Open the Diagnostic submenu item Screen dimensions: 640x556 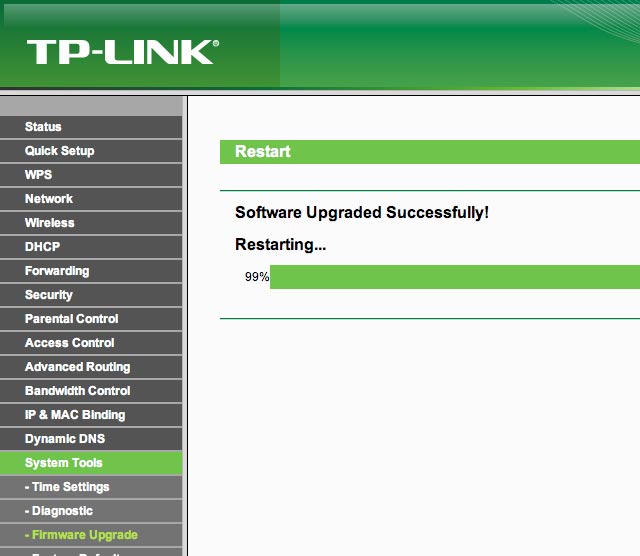[x=59, y=511]
